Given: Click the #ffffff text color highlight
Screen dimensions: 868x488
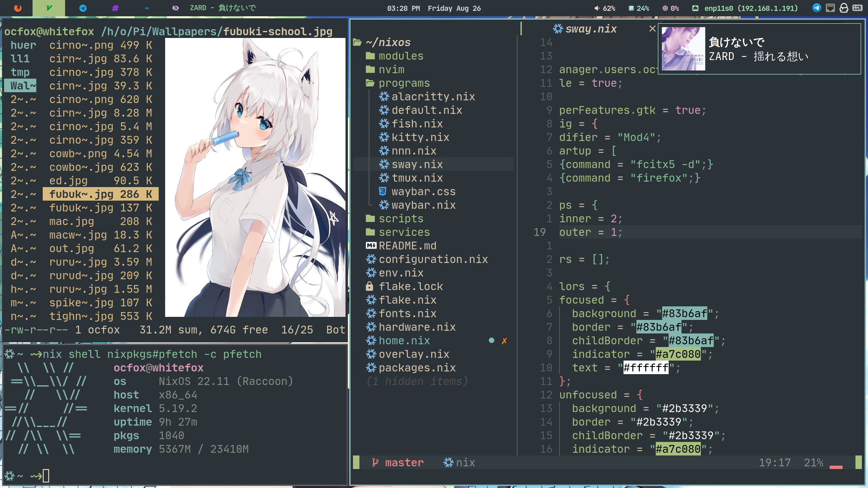Looking at the screenshot, I should point(646,368).
